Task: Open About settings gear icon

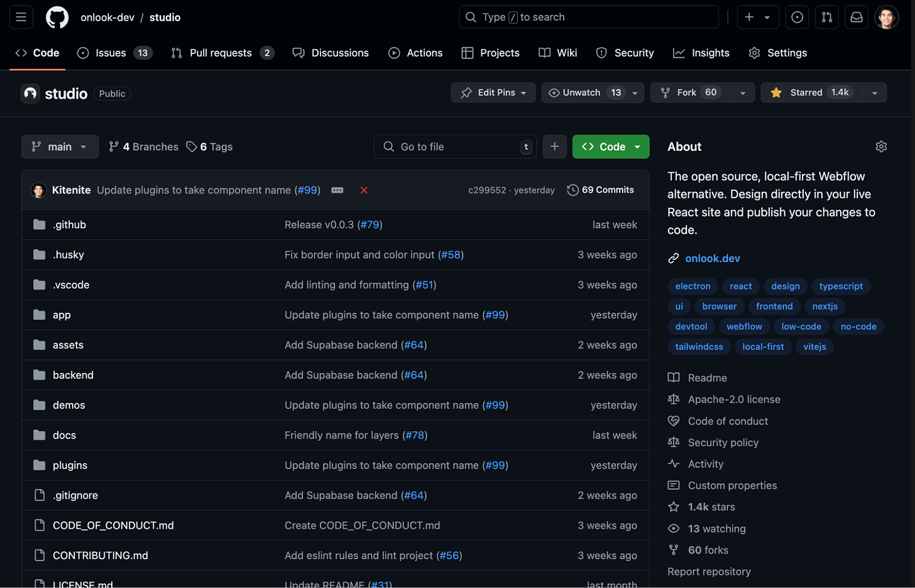Action: (881, 146)
